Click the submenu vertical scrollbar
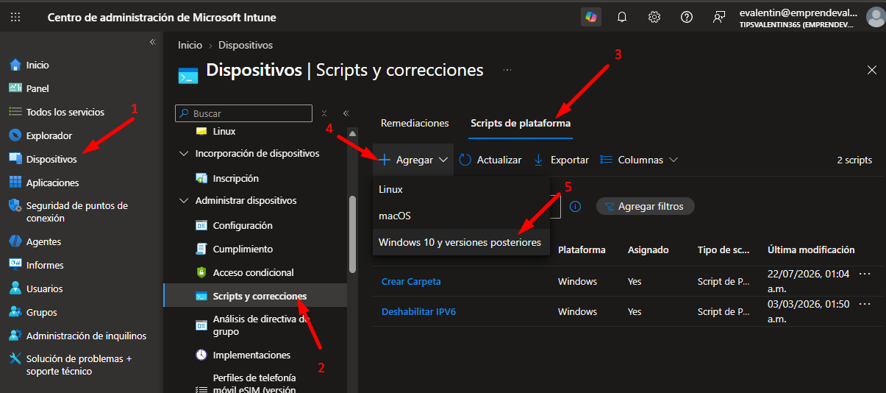The height and width of the screenshot is (393, 886). tap(353, 234)
